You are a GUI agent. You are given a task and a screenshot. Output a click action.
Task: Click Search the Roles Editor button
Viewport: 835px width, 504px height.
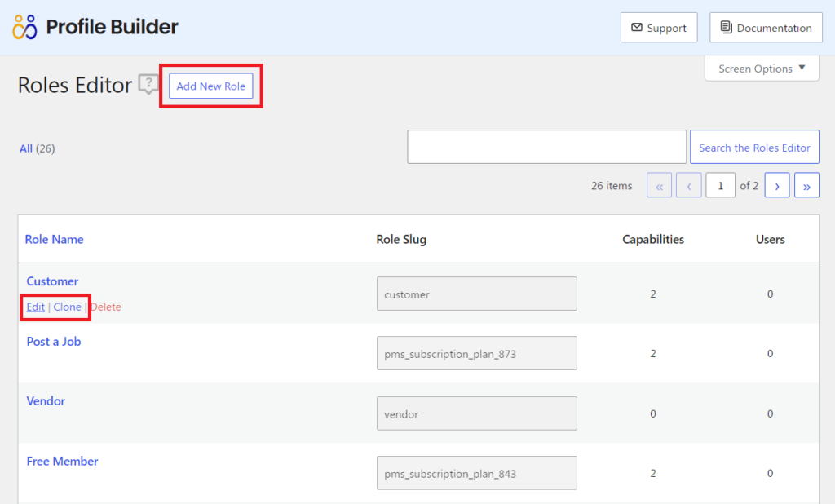point(754,147)
